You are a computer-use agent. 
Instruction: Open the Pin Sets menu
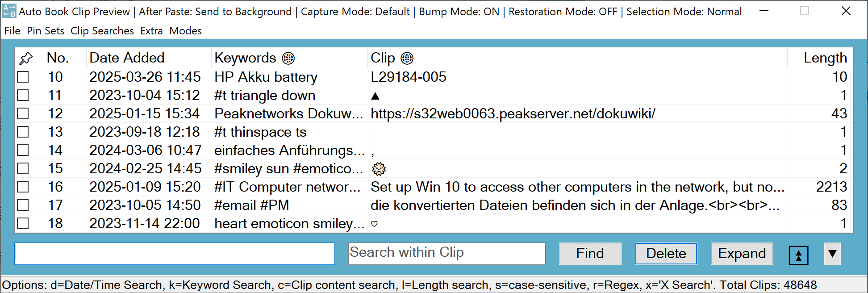click(45, 31)
